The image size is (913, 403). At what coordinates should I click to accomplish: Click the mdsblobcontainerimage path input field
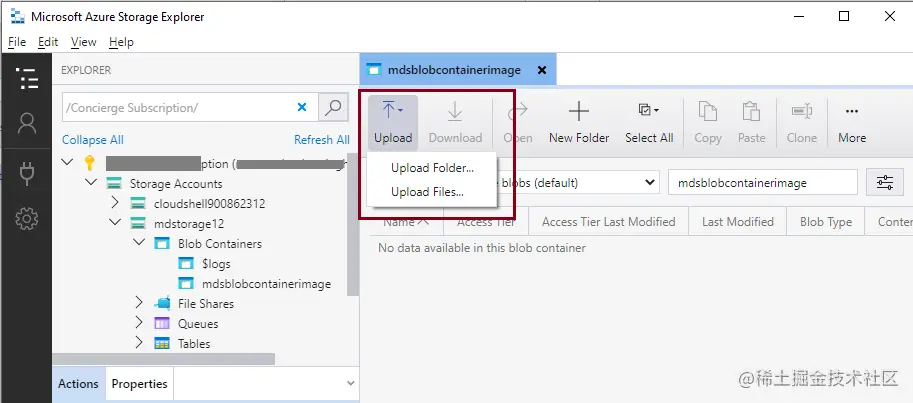(x=763, y=183)
